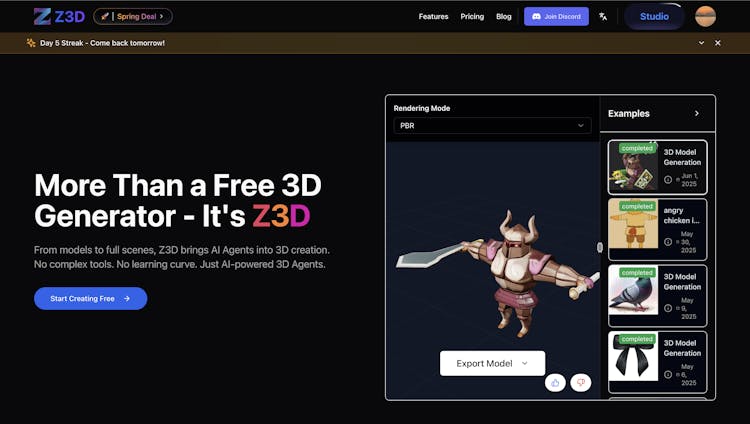Collapse the Examples panel chevron
This screenshot has height=424, width=750.
coord(697,113)
